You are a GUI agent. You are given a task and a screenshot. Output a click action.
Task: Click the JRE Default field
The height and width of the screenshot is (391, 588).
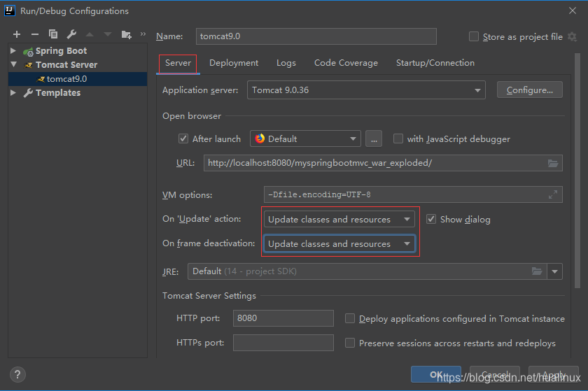tap(367, 271)
